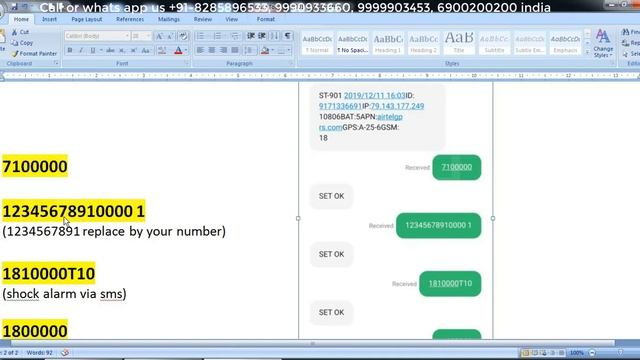Switch to Print Layout view in status bar
Image resolution: width=640 pixels, height=360 pixels.
click(x=525, y=353)
